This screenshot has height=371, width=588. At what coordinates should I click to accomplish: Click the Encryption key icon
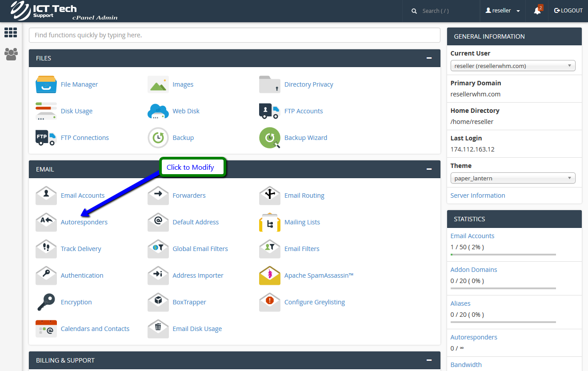point(46,302)
